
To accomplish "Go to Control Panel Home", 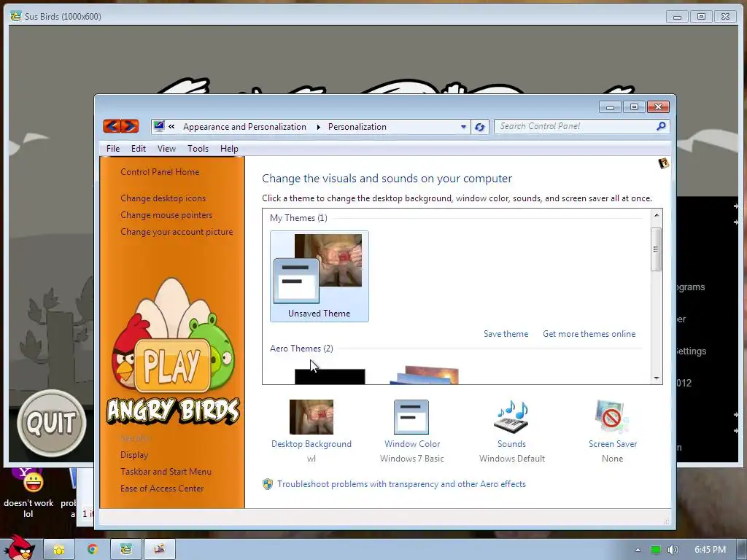I will point(160,172).
